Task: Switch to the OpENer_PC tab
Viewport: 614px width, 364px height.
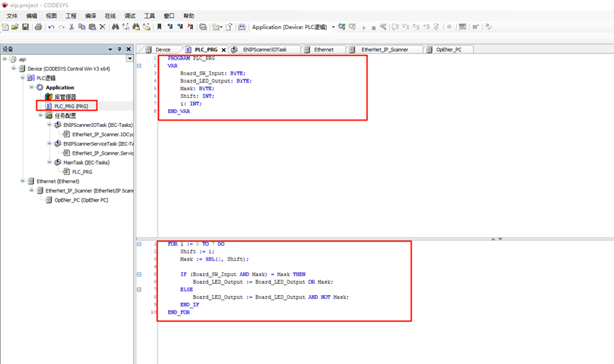Action: point(449,50)
